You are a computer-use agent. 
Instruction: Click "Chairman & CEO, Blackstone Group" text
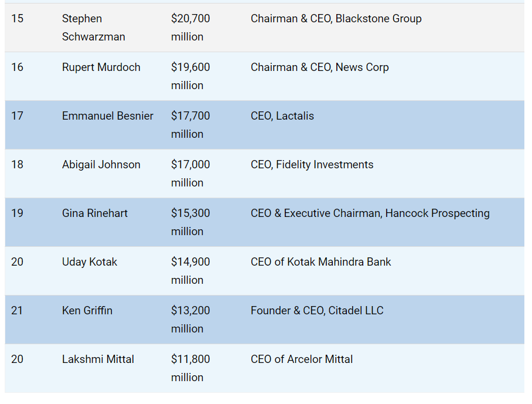click(336, 19)
